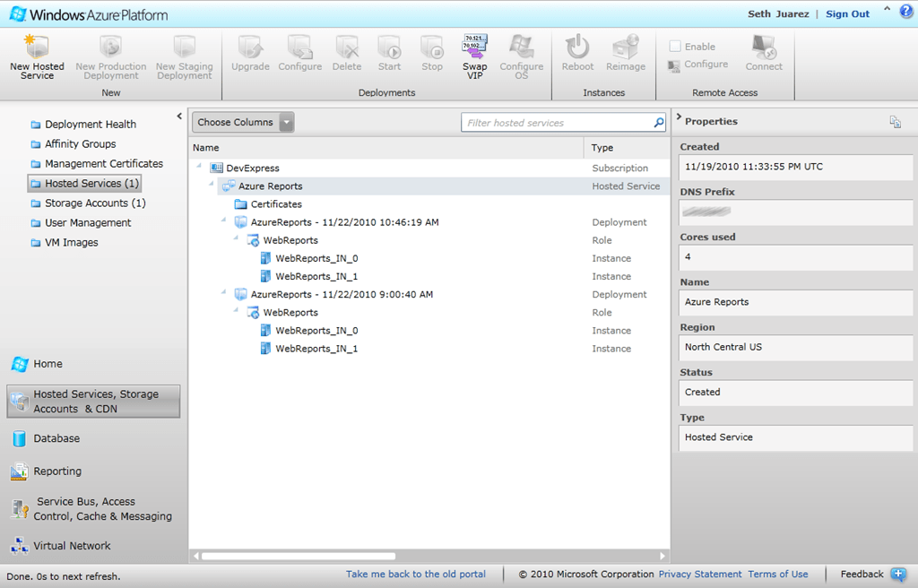Select Deployment Health folder
This screenshot has width=918, height=588.
pyautogui.click(x=83, y=125)
